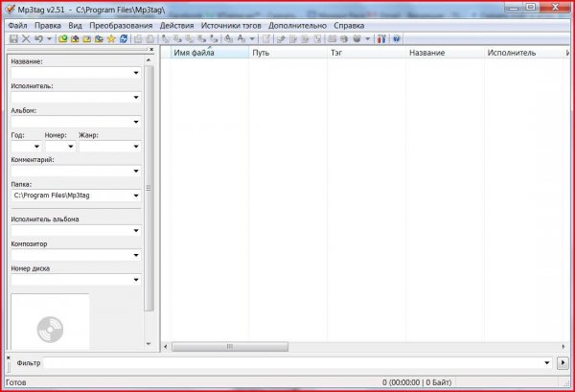The image size is (575, 392).
Task: Expand the Год field dropdown
Action: [36, 147]
